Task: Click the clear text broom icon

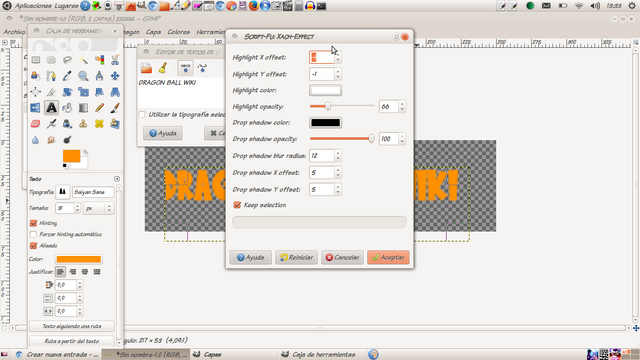Action: (162, 68)
